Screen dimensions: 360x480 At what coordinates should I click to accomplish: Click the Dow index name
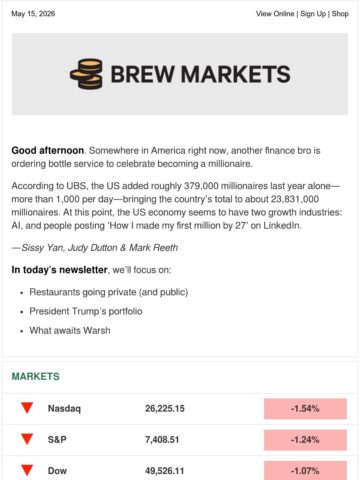pyautogui.click(x=57, y=471)
